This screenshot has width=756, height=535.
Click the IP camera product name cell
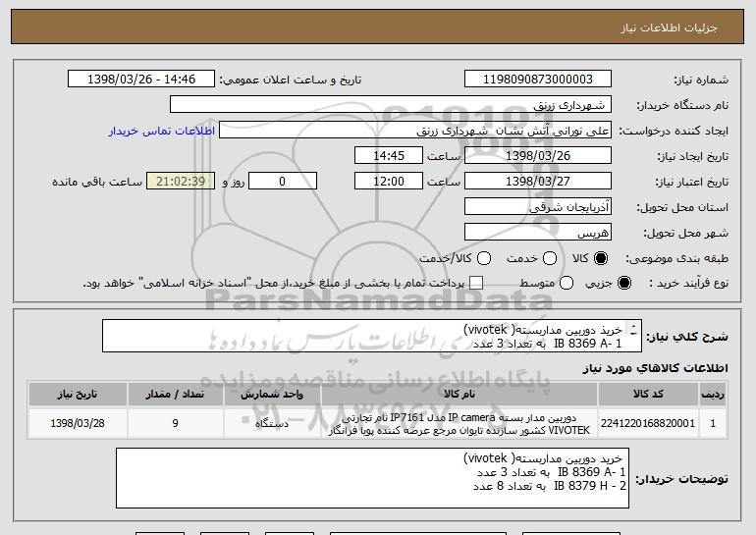click(x=459, y=423)
